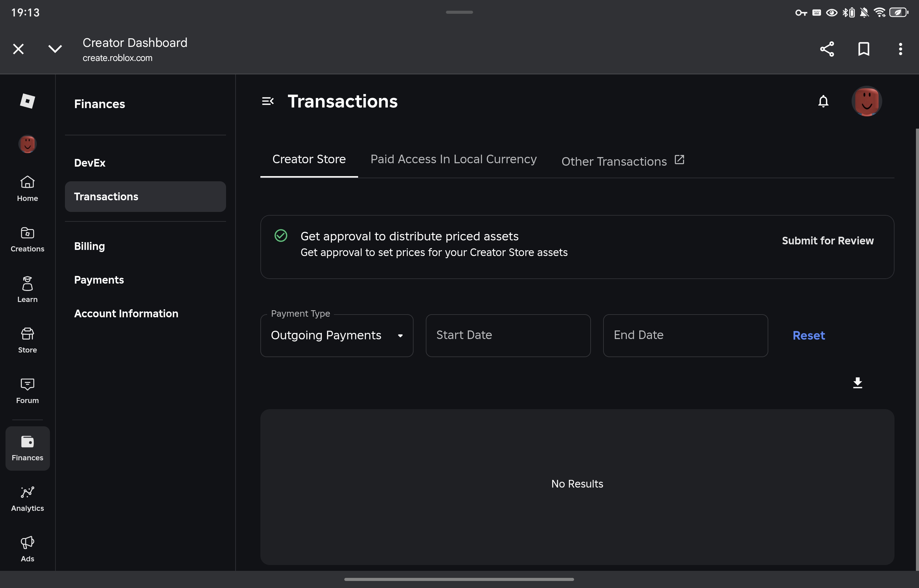Expand the page info chevron
The width and height of the screenshot is (919, 588).
55,49
